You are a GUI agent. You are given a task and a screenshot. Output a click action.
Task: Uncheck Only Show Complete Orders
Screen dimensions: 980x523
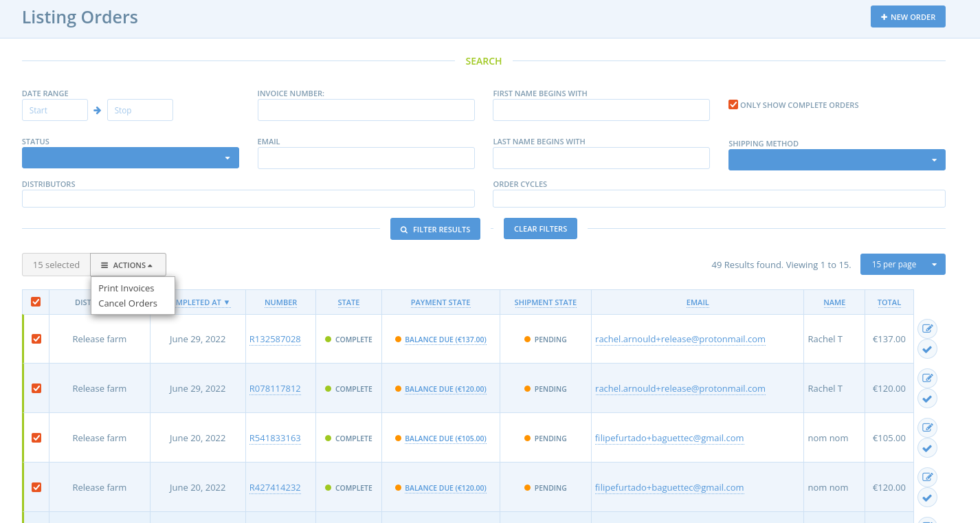coord(733,104)
